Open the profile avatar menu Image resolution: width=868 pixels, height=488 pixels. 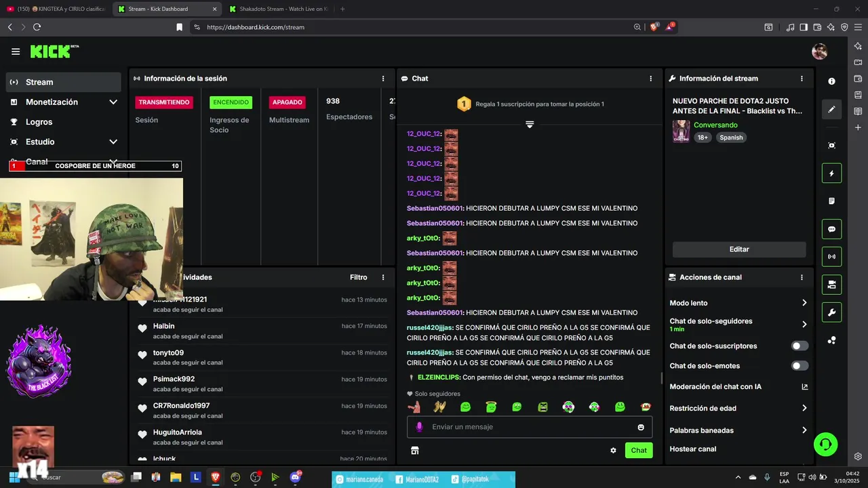tap(820, 52)
